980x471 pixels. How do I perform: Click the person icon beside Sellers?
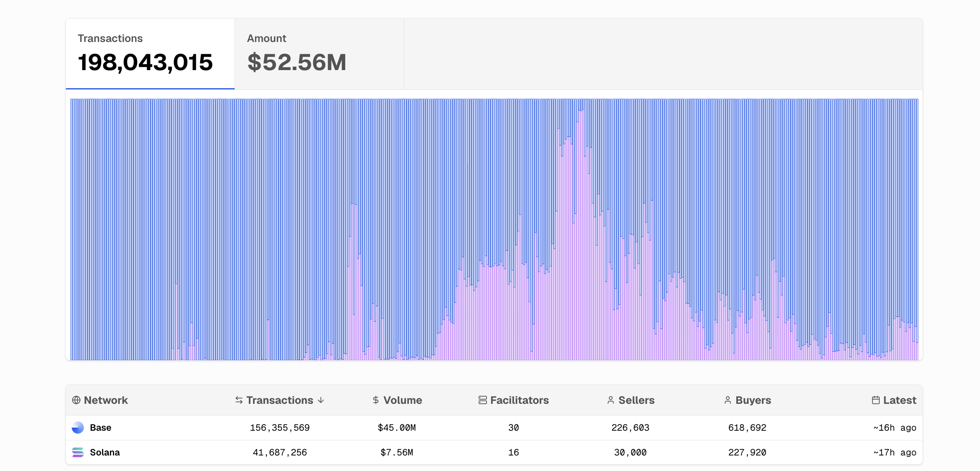611,400
